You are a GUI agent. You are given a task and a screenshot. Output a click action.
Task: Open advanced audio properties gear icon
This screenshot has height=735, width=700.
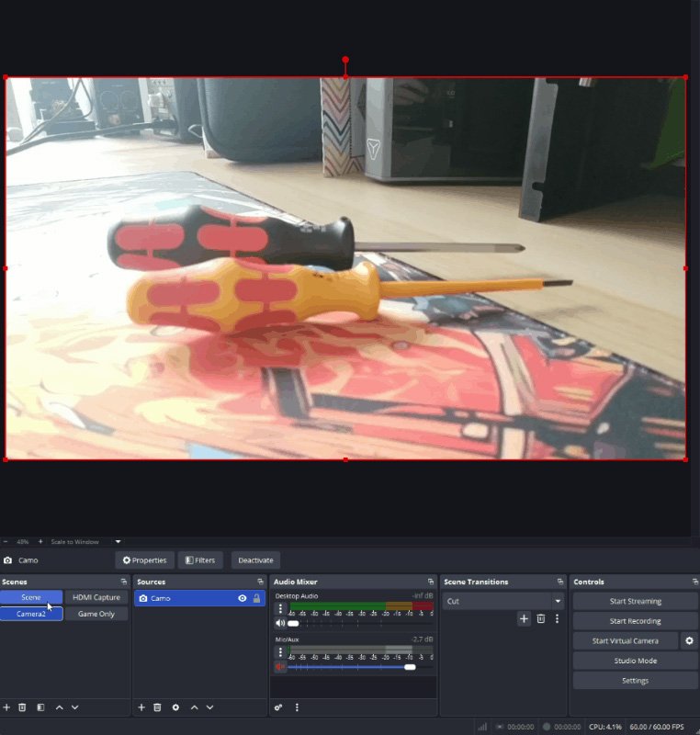[278, 707]
